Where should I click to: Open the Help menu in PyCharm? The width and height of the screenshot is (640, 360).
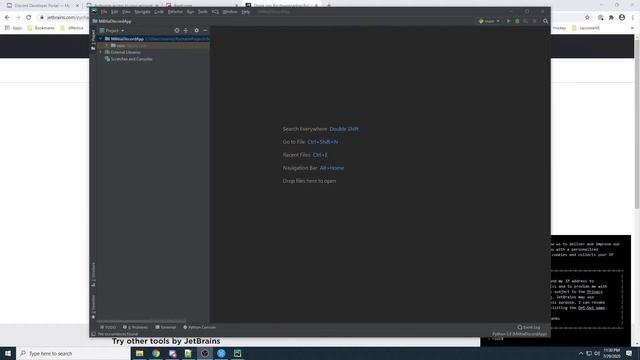click(245, 12)
